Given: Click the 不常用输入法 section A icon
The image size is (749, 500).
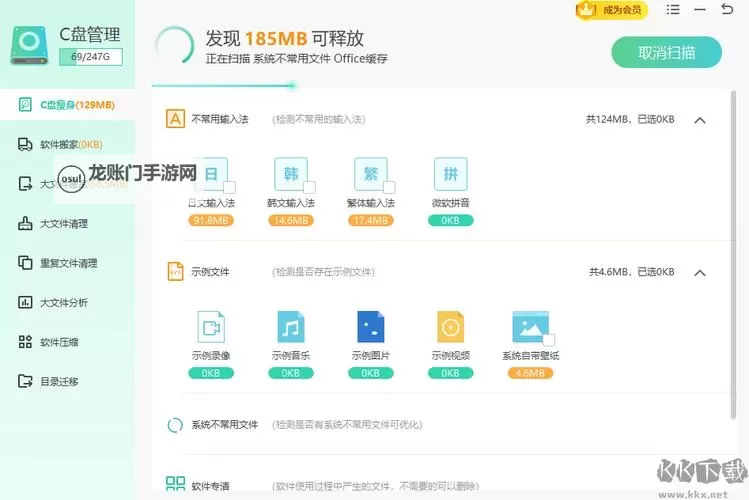Looking at the screenshot, I should point(175,119).
